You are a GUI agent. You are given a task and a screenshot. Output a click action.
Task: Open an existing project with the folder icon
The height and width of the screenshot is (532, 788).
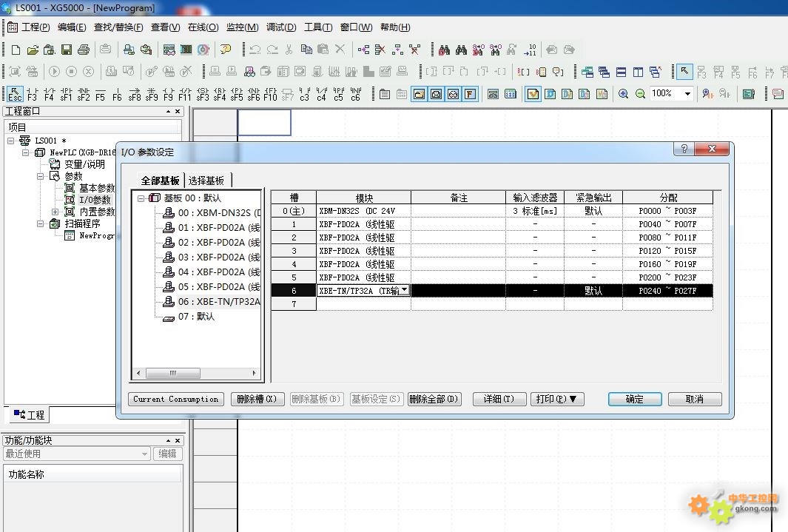pyautogui.click(x=33, y=50)
